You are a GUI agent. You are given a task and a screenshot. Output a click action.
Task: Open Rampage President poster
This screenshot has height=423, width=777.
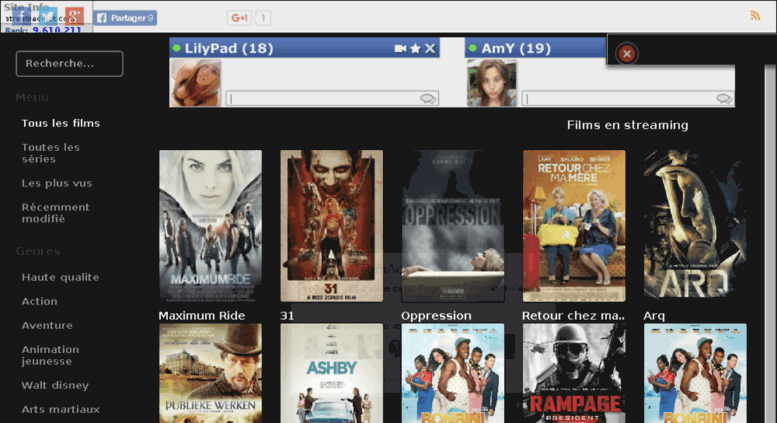574,373
